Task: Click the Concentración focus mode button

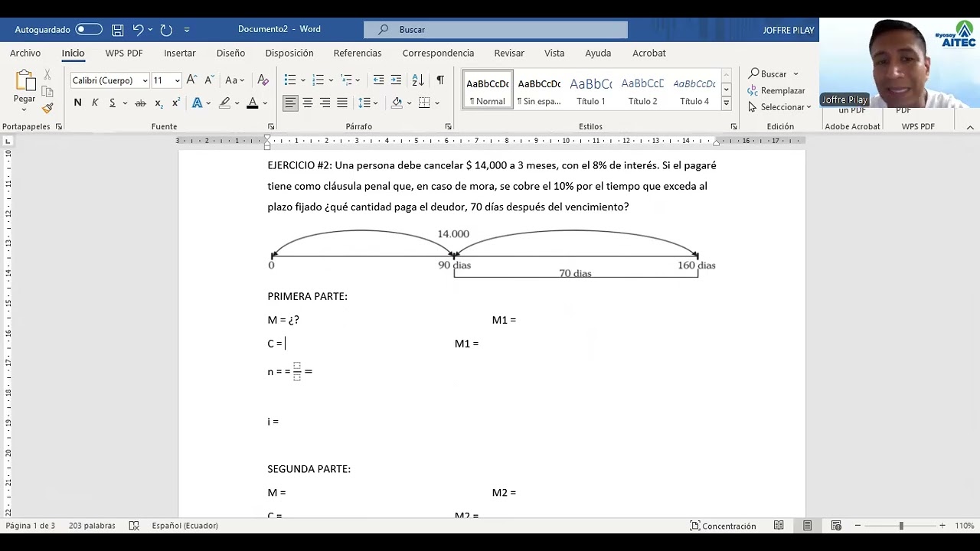Action: (x=723, y=526)
